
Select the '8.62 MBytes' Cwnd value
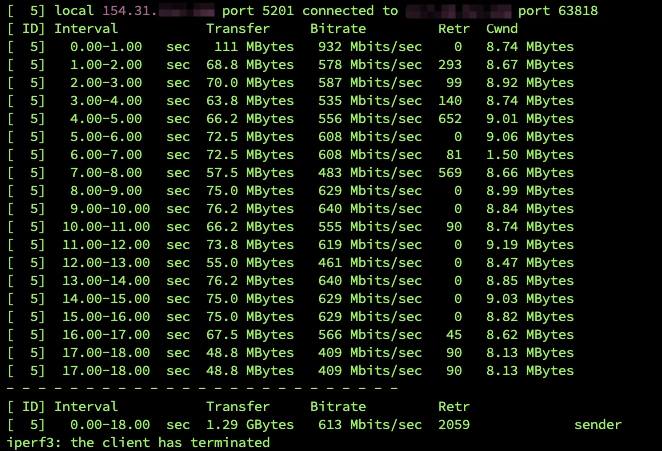pos(530,335)
